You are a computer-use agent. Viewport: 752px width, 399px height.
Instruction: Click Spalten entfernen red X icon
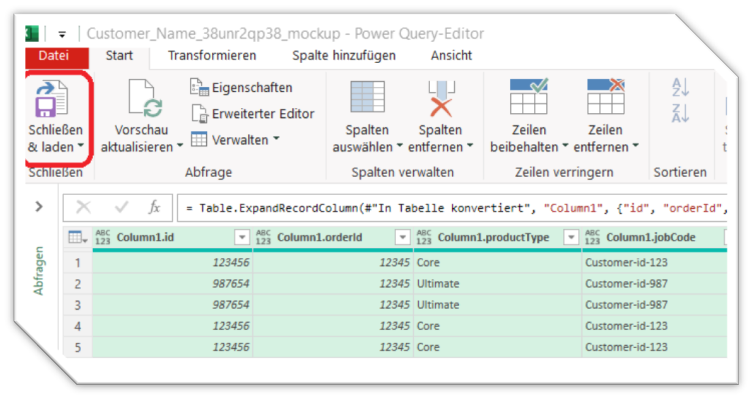pos(441,99)
